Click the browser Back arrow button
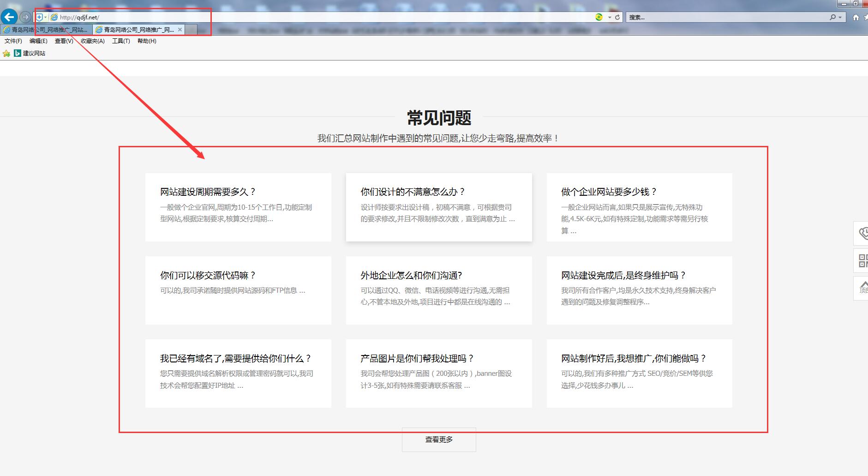The width and height of the screenshot is (868, 476). point(9,17)
